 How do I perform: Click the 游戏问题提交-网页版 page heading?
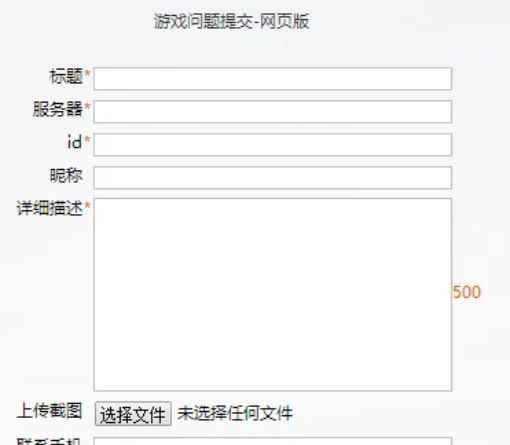232,21
